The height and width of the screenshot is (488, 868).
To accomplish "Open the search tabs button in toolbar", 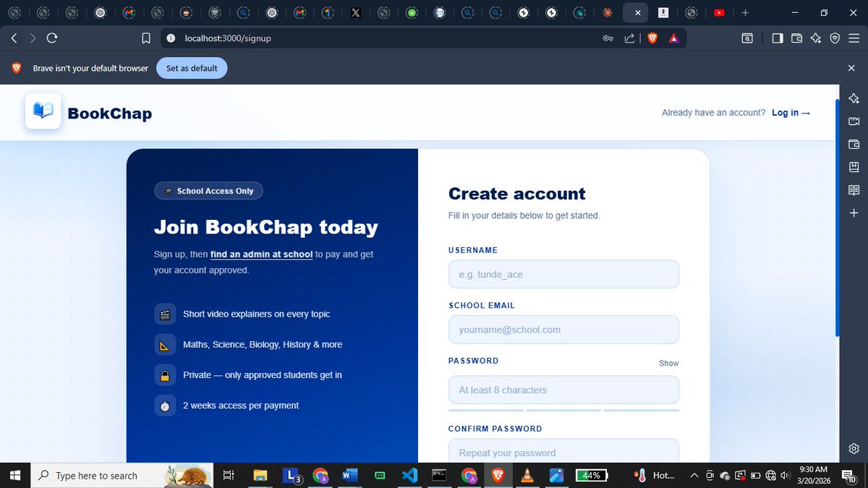I will point(746,38).
